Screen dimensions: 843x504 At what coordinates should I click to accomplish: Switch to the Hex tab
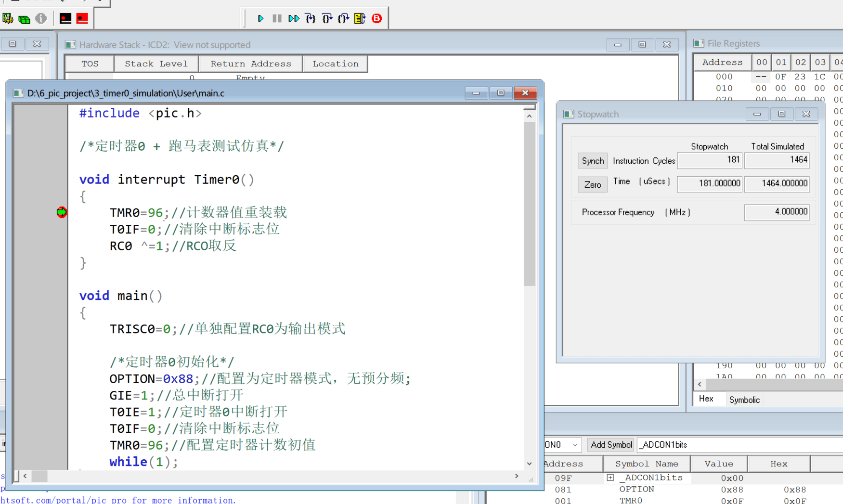tap(706, 399)
